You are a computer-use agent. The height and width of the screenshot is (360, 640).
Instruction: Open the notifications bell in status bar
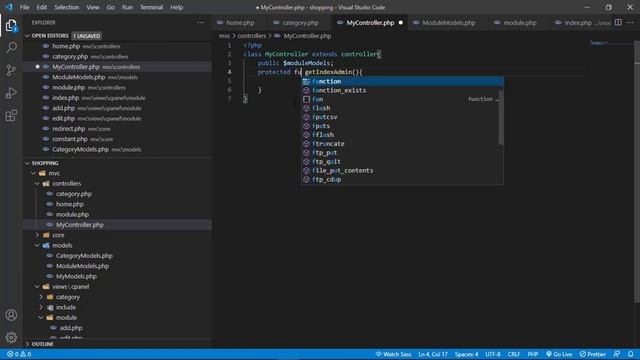tap(631, 354)
